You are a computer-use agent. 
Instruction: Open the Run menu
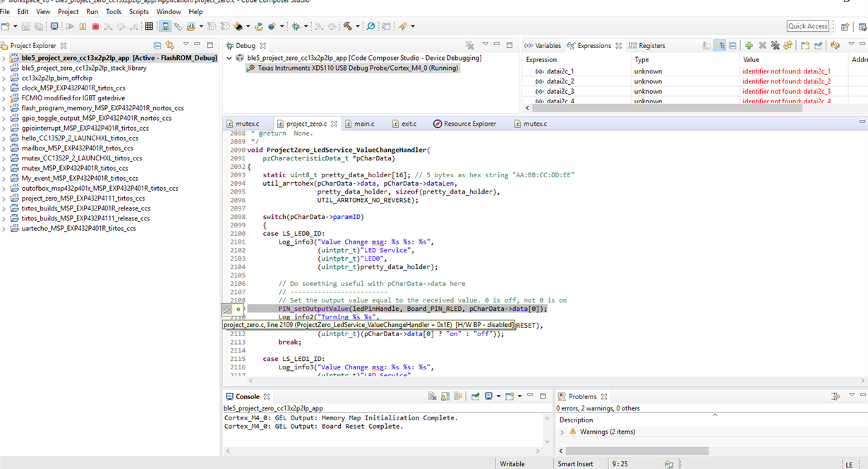92,11
